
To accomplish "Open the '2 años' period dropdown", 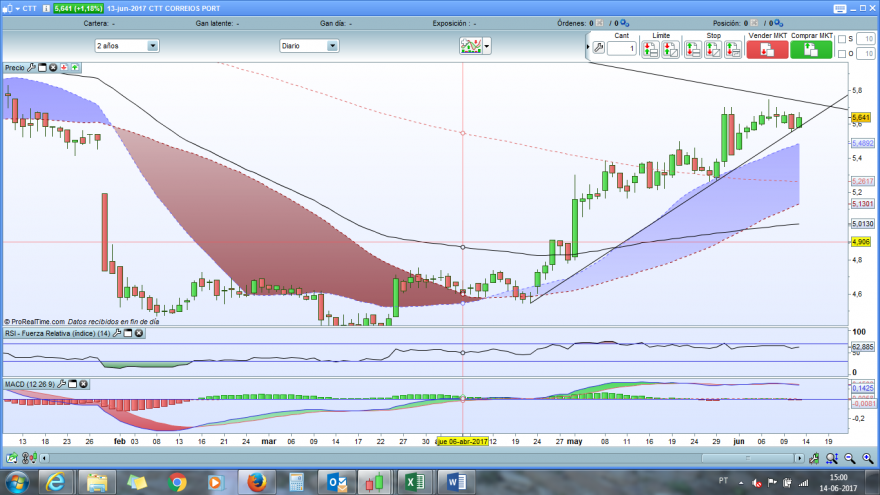I will pyautogui.click(x=127, y=46).
